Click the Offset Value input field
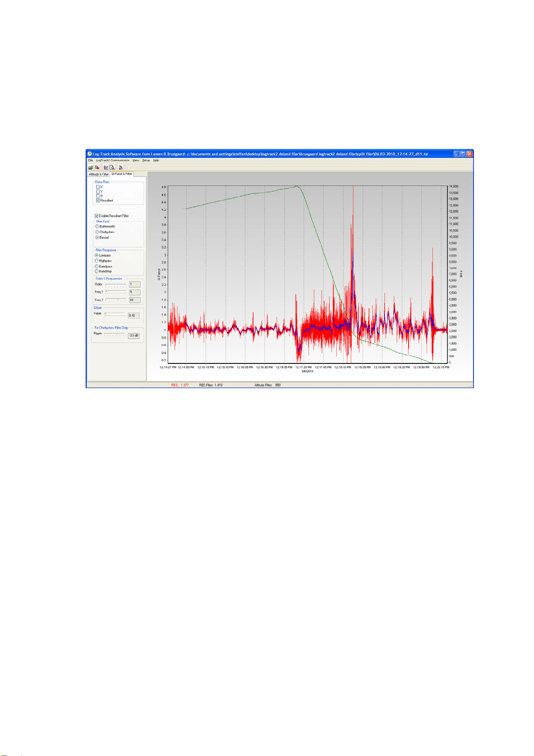 pyautogui.click(x=134, y=315)
